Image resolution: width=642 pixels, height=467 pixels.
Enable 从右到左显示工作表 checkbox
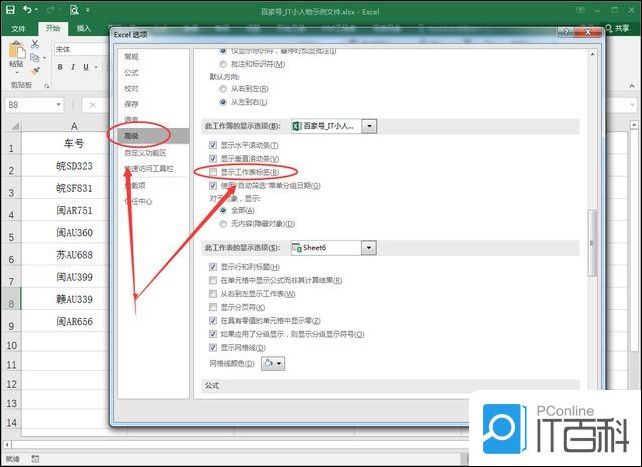[x=213, y=294]
